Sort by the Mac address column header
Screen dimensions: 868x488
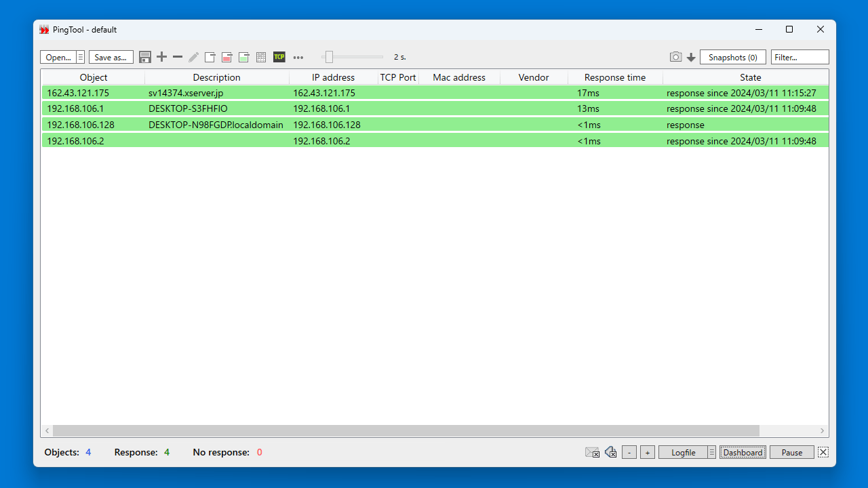click(x=459, y=77)
